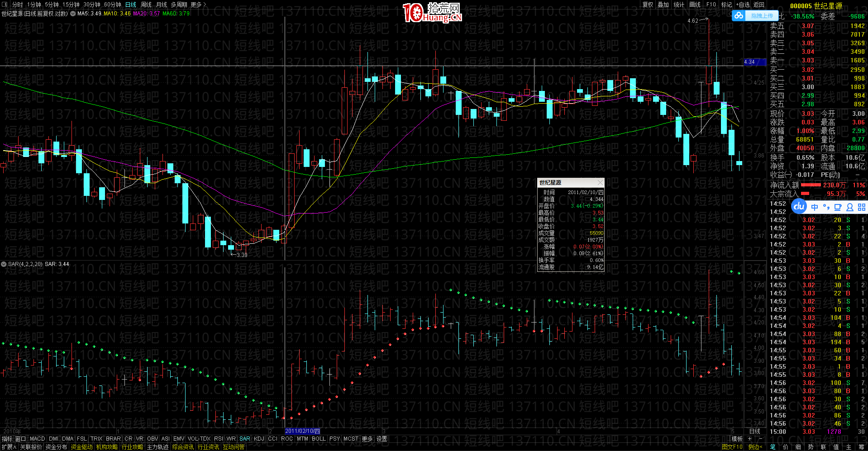Open the 互动问答 tab
Screen dimensions: 868x451
(234, 447)
